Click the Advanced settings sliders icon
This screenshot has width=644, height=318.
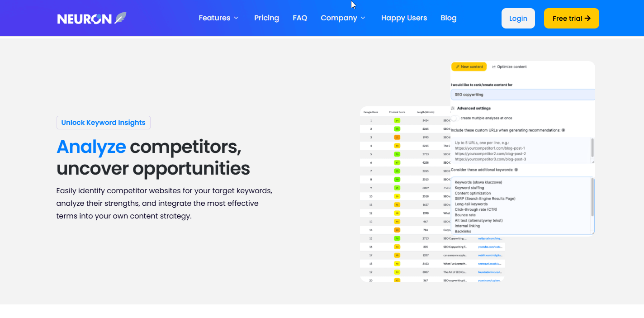453,109
